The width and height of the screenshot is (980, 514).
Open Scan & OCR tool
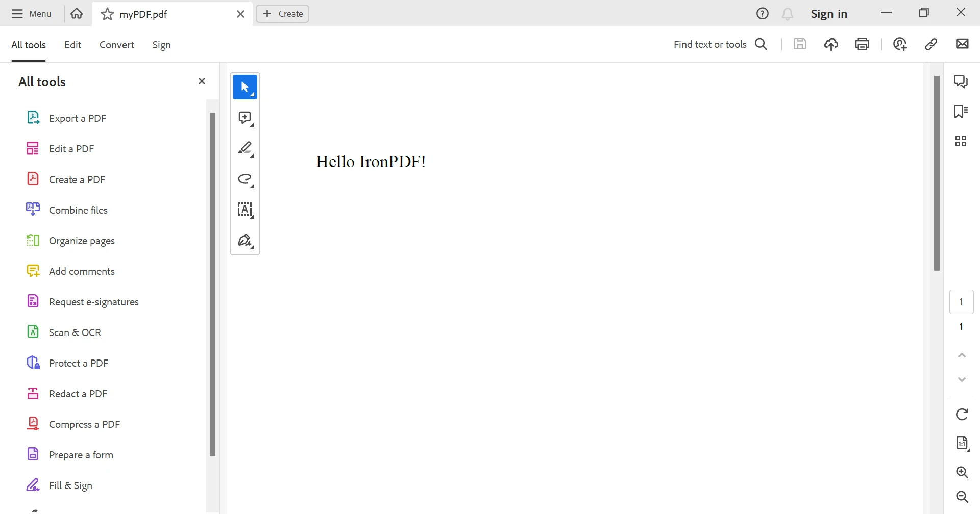[x=64, y=332]
